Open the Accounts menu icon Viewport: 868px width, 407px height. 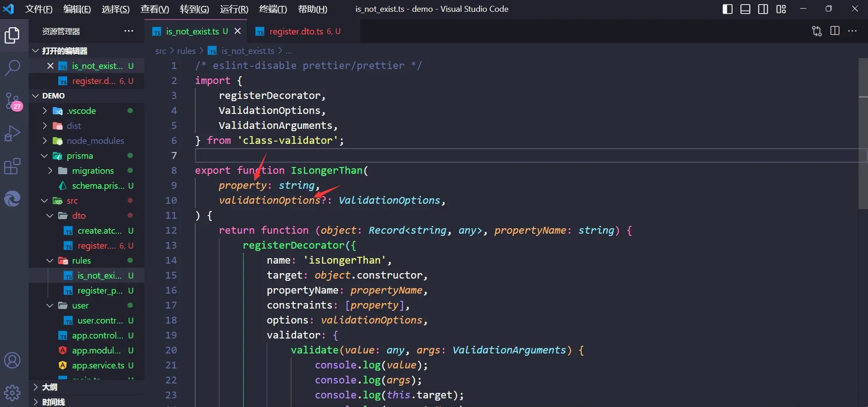click(12, 361)
